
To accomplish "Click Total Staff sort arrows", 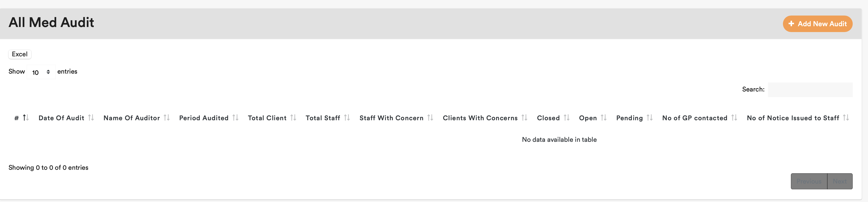I will point(347,118).
